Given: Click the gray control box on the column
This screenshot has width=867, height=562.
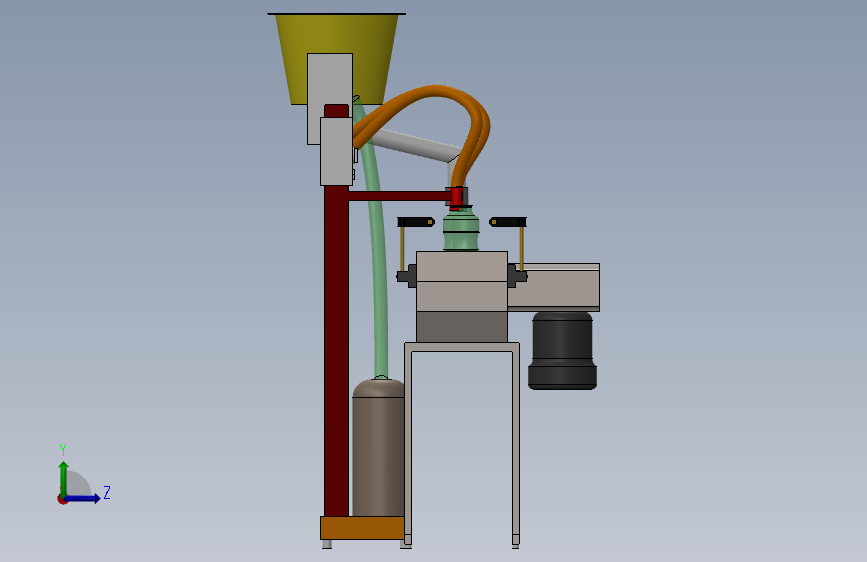Looking at the screenshot, I should click(x=336, y=151).
